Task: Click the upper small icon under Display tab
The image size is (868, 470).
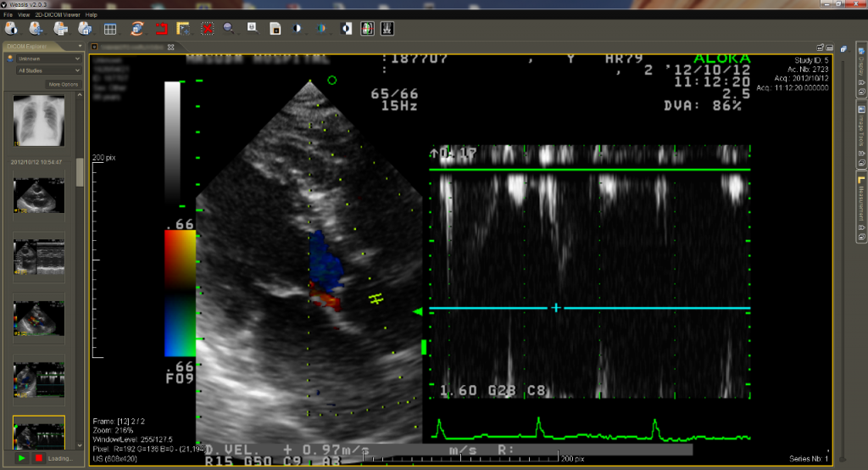Action: point(861,82)
